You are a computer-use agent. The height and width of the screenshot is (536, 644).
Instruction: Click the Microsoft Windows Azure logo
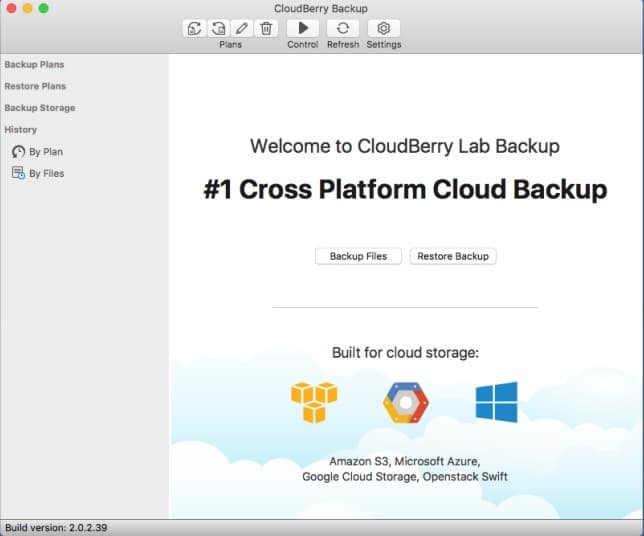[x=497, y=402]
